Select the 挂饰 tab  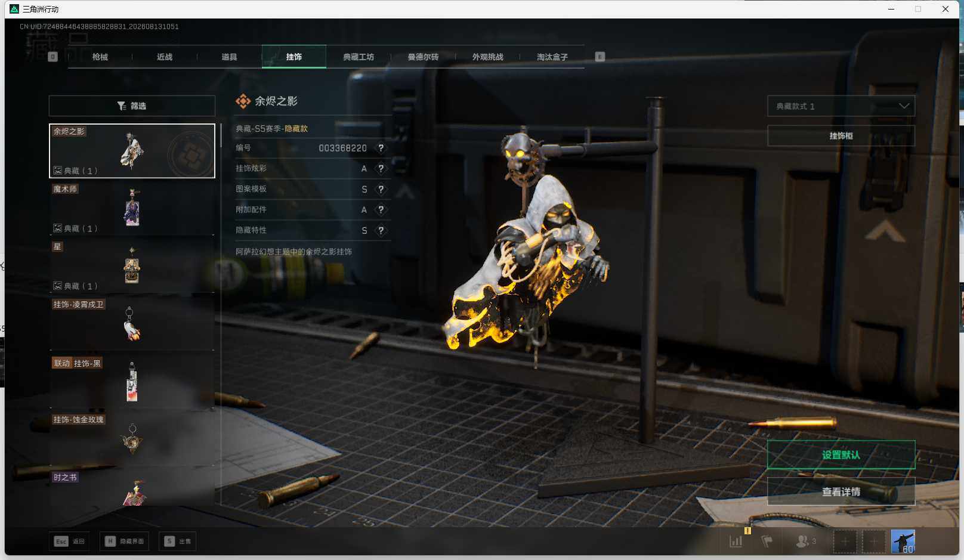[x=294, y=57]
